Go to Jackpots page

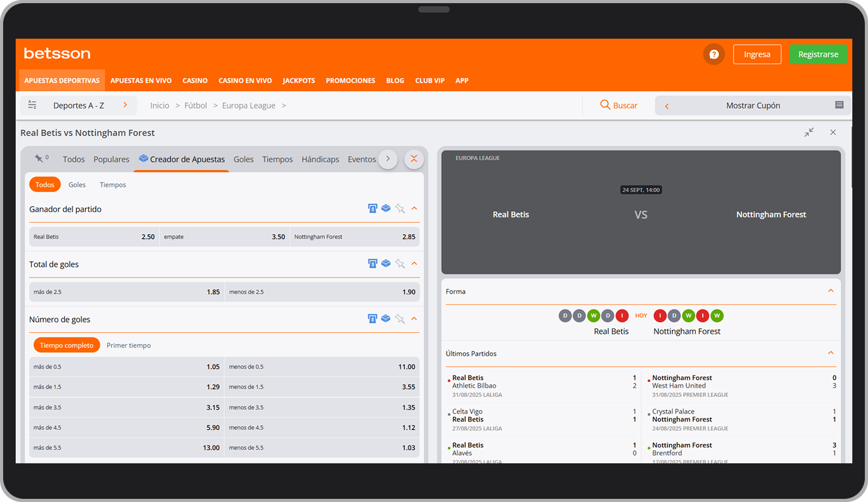click(299, 81)
